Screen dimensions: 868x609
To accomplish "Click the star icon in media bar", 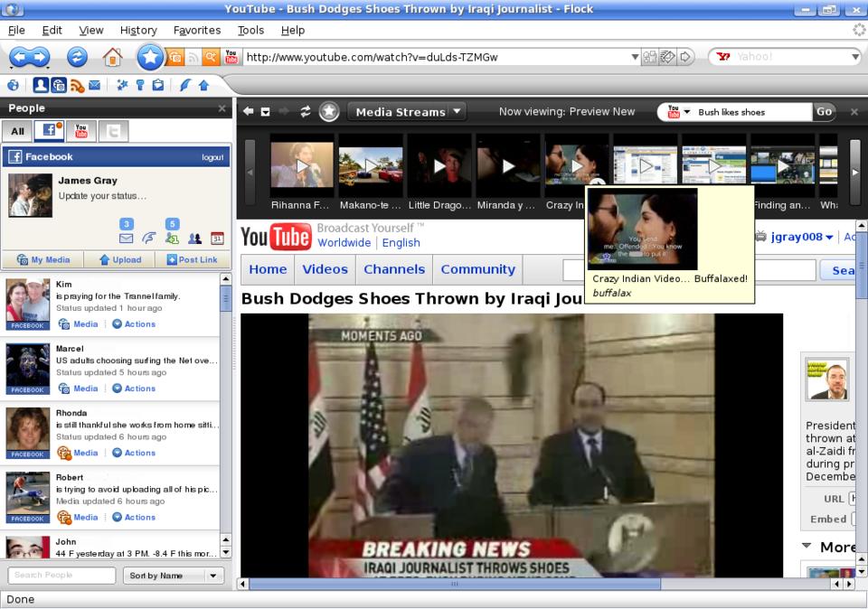I will pyautogui.click(x=329, y=112).
